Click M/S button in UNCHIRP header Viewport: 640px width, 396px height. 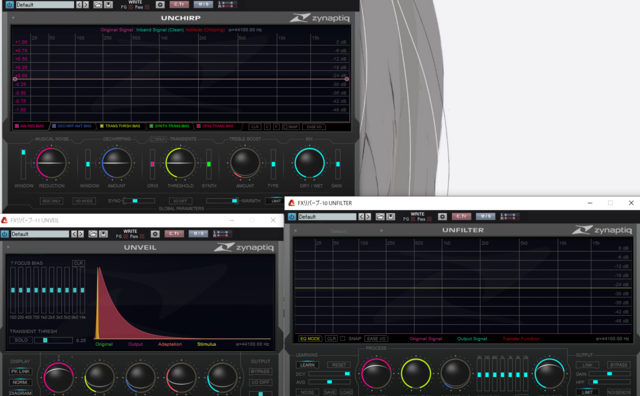coord(203,4)
